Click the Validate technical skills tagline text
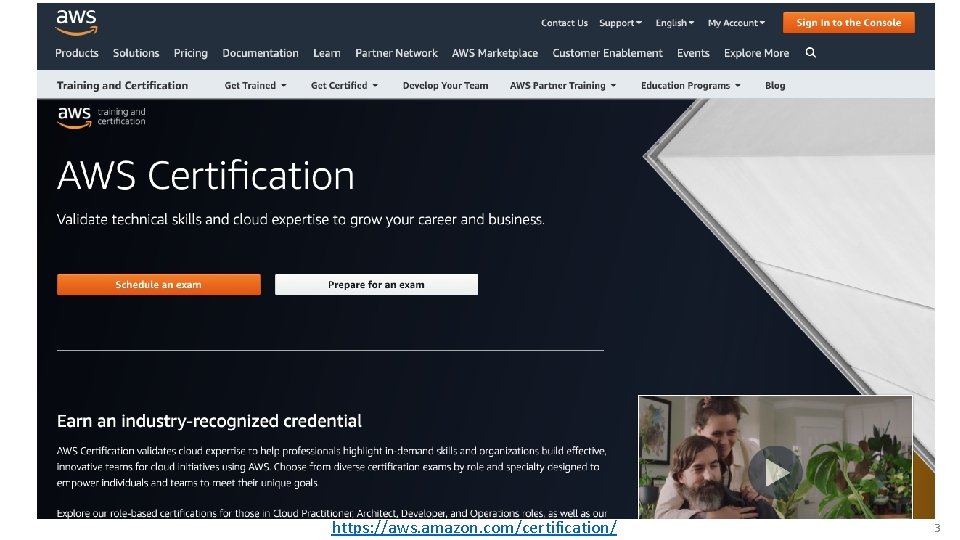The image size is (960, 540). tap(301, 219)
